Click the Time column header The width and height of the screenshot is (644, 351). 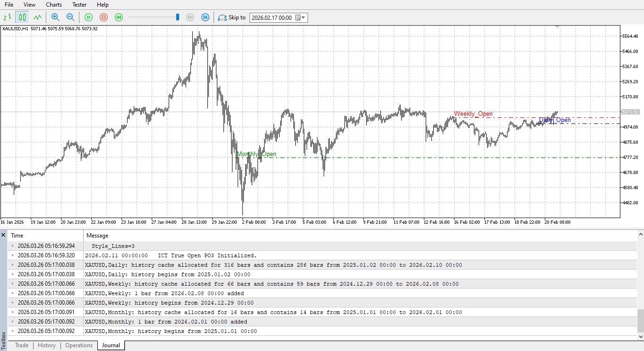pos(46,236)
